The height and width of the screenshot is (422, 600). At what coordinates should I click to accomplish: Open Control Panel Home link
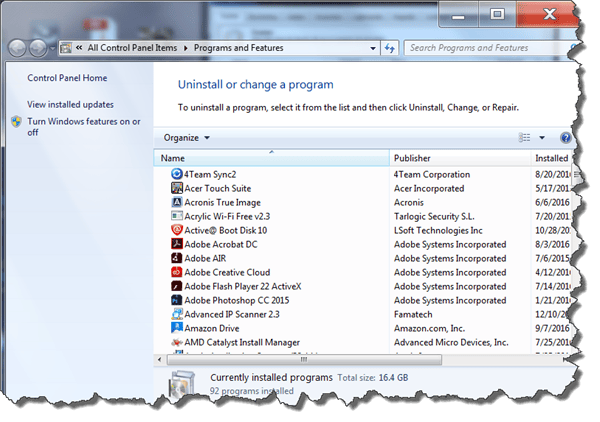pos(67,78)
